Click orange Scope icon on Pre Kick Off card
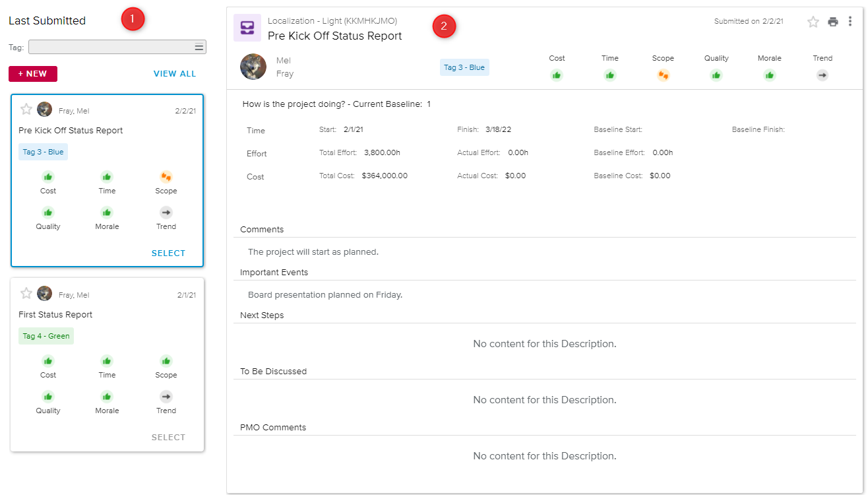 [166, 177]
